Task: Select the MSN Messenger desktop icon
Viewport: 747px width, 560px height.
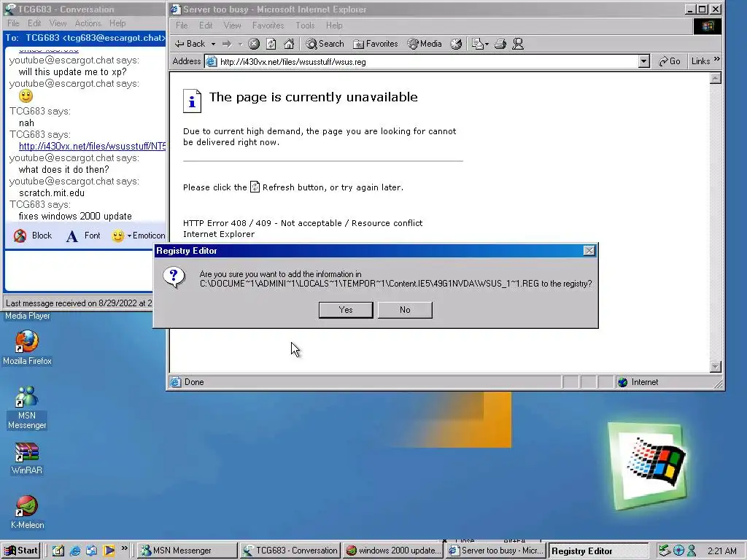Action: pyautogui.click(x=27, y=408)
